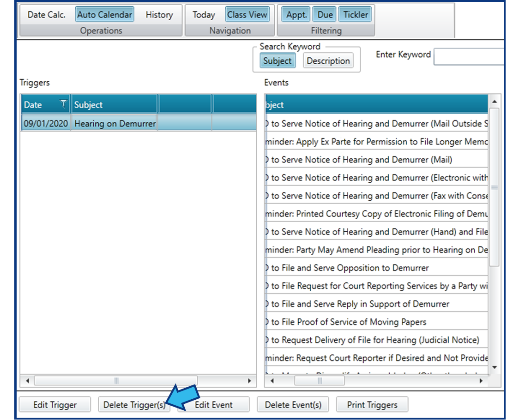Image resolution: width=519 pixels, height=420 pixels.
Task: Click the Triggers horizontal scrollbar thumb
Action: click(116, 381)
